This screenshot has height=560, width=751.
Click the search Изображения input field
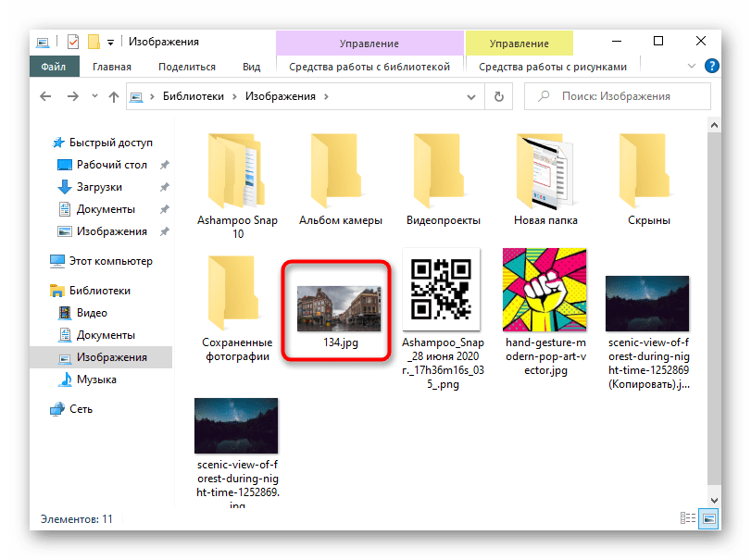click(x=616, y=96)
